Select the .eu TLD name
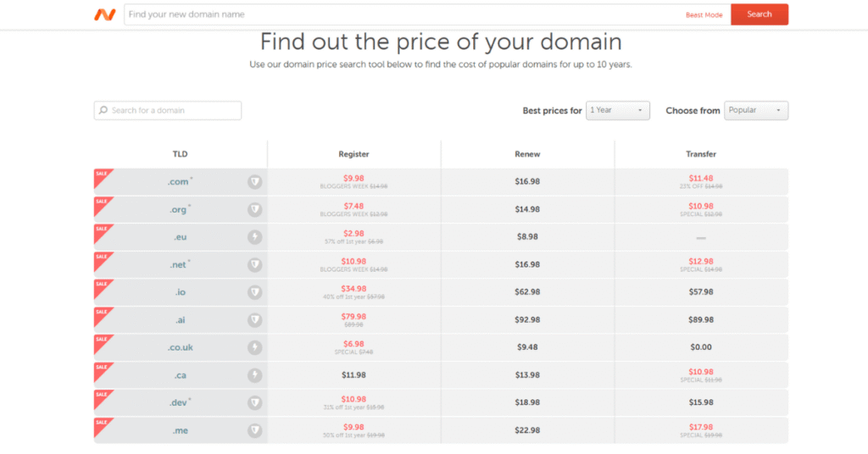868x454 pixels. coord(181,237)
